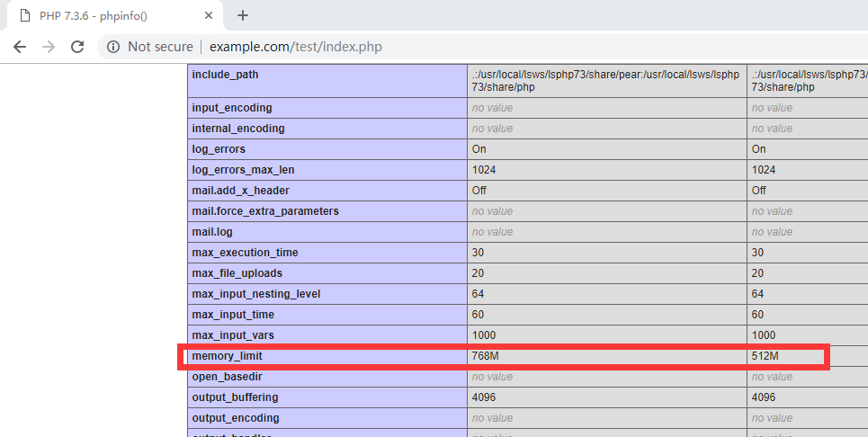Click master value 30 for max_execution_time
This screenshot has height=437, width=868.
[757, 253]
